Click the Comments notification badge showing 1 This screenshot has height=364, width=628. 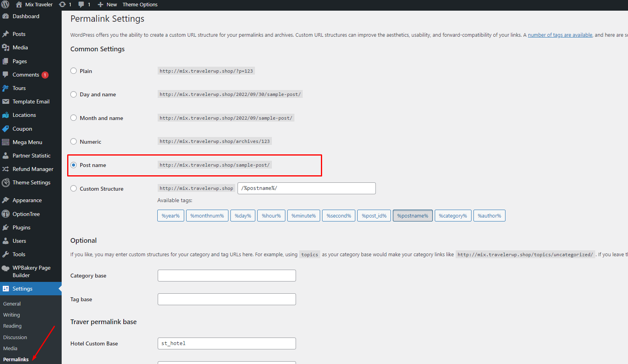tap(45, 75)
